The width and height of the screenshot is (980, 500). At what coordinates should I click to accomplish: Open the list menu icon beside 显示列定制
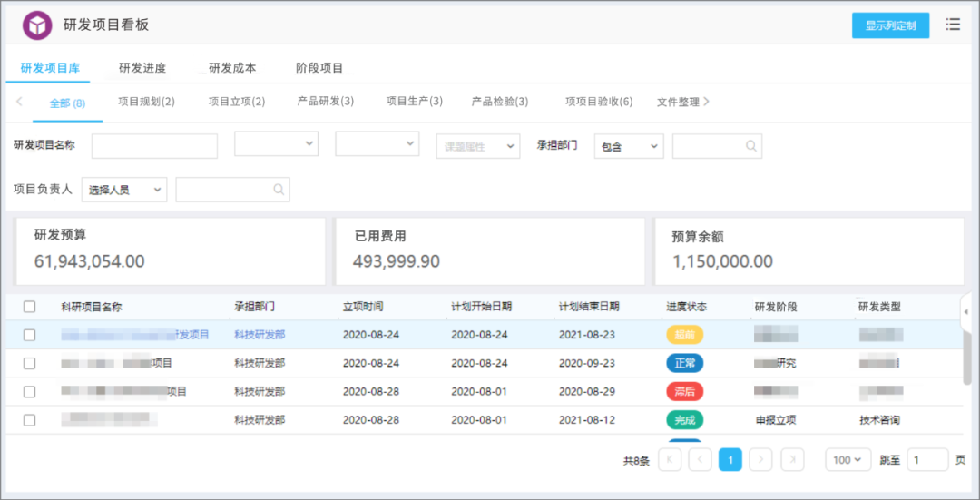[953, 25]
